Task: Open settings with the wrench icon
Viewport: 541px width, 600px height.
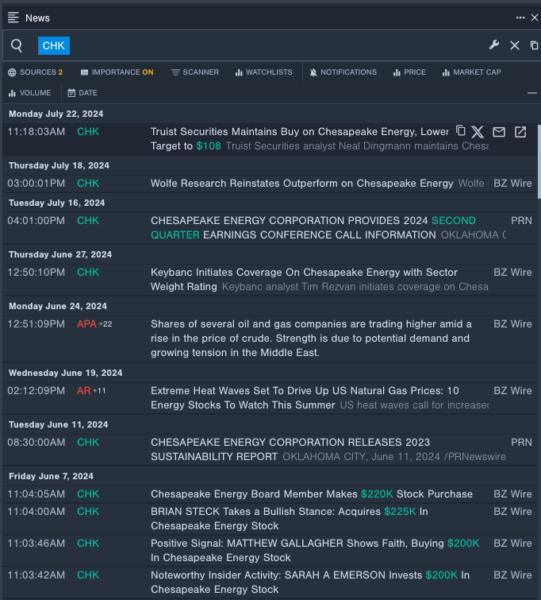Action: click(494, 45)
